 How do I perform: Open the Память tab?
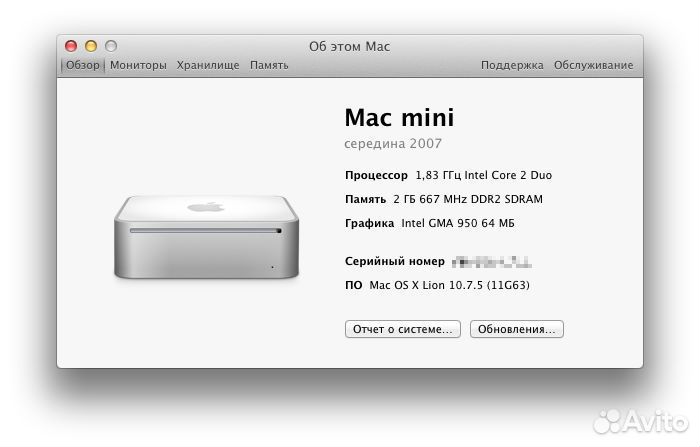(x=269, y=65)
